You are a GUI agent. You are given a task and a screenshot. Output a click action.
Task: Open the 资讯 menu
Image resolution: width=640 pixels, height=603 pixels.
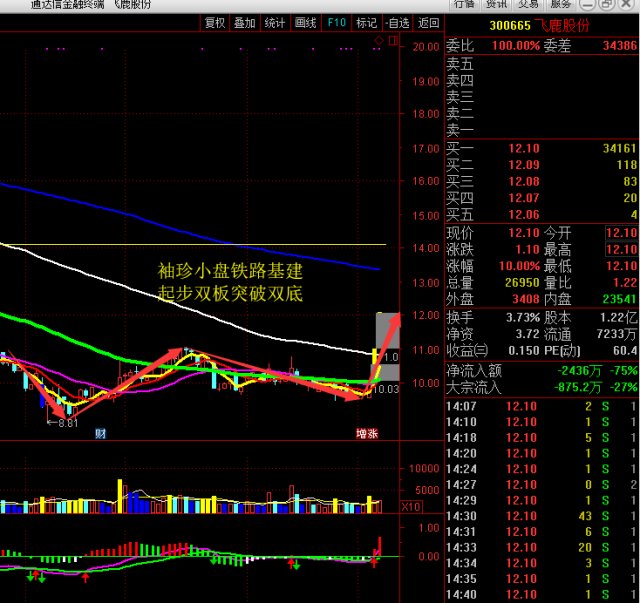(x=497, y=4)
